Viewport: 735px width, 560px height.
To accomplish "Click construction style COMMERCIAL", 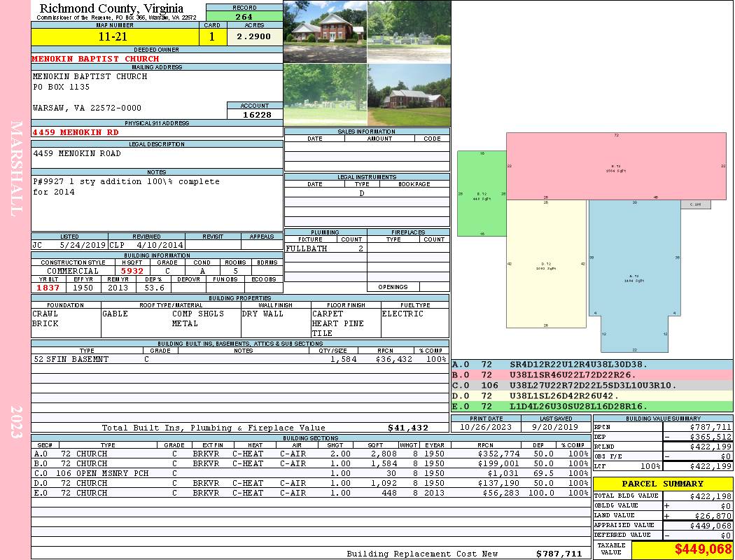I will tap(73, 271).
